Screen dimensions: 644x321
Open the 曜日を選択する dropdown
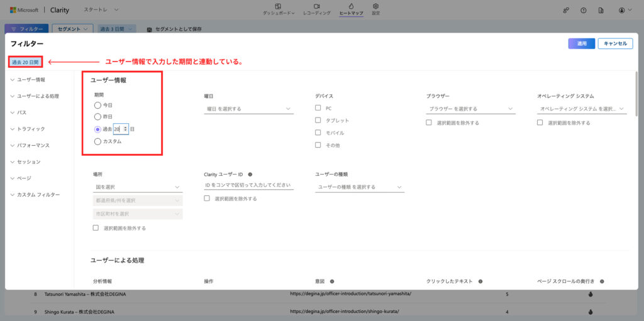(x=248, y=109)
